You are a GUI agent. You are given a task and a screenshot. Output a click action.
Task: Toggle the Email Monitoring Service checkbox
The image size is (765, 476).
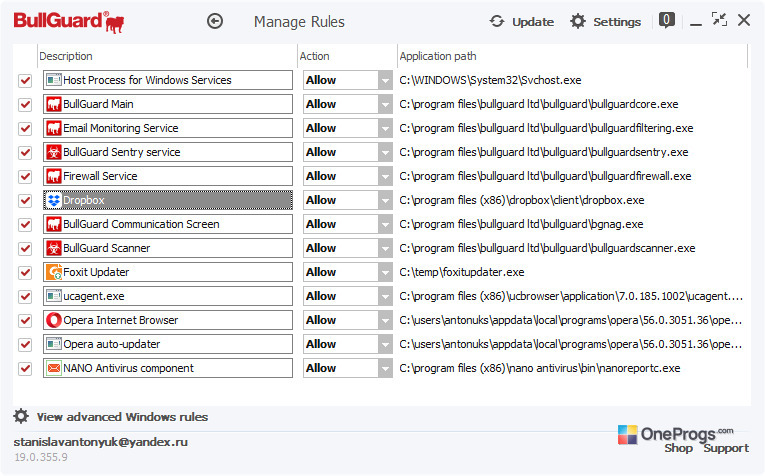pyautogui.click(x=25, y=128)
